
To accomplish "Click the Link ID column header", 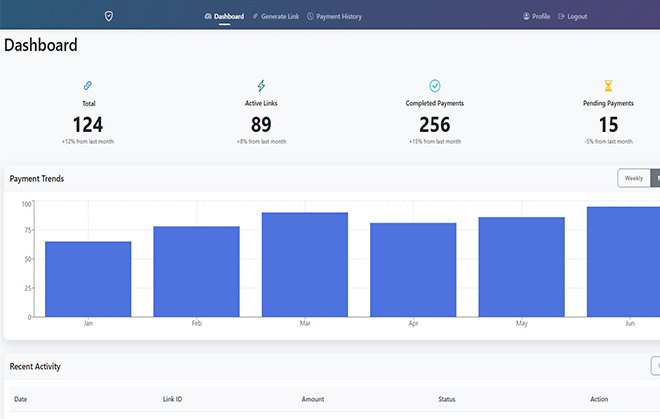I will coord(173,399).
